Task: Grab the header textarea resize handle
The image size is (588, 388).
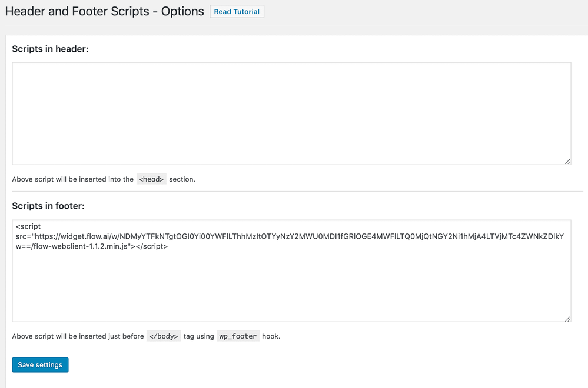Action: (x=567, y=162)
